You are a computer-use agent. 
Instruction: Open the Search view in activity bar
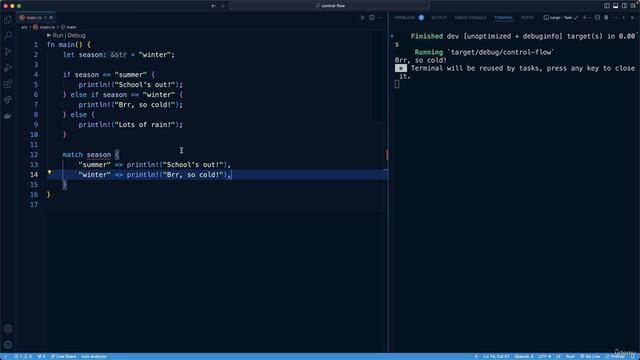[x=8, y=36]
